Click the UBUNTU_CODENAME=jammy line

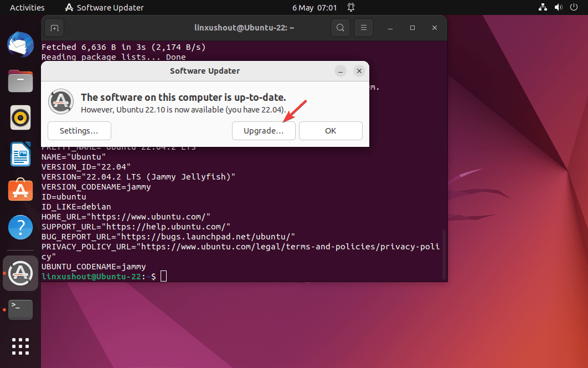pyautogui.click(x=94, y=267)
